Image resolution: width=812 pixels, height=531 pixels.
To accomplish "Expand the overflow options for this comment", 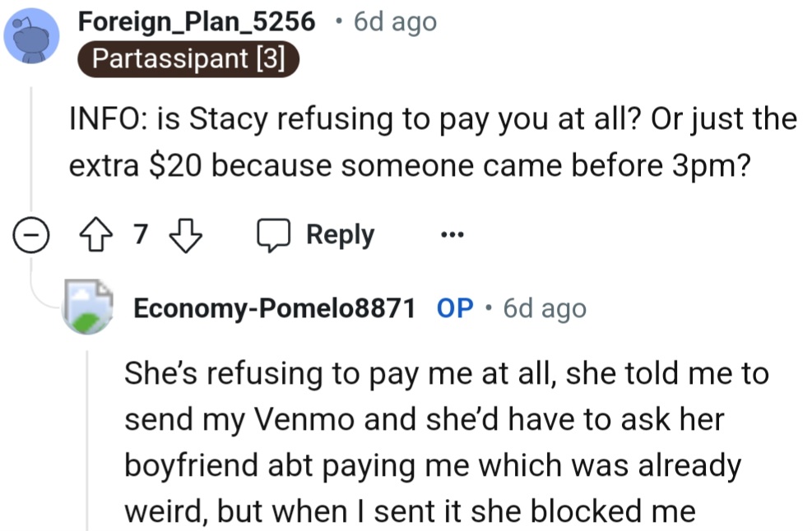I will [x=452, y=235].
